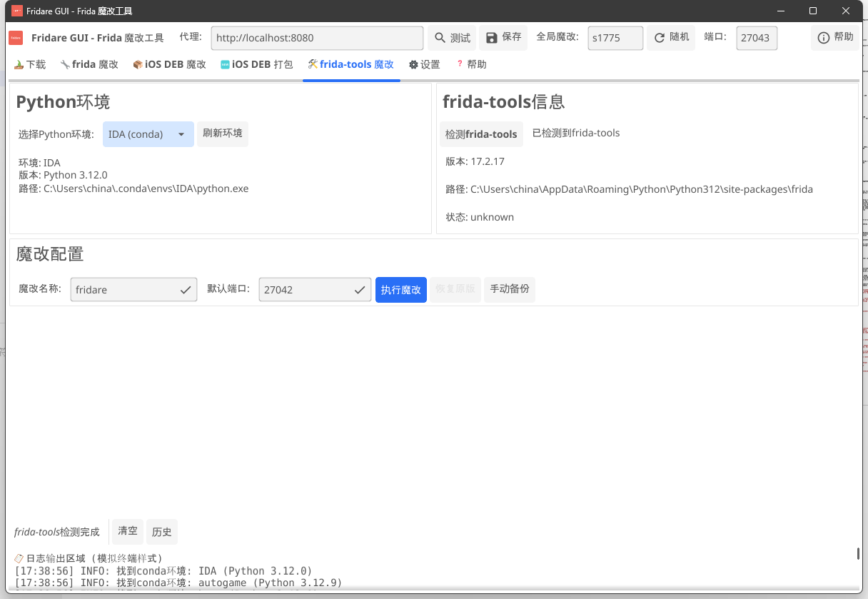Minimize the Fridare GUI window

[781, 11]
